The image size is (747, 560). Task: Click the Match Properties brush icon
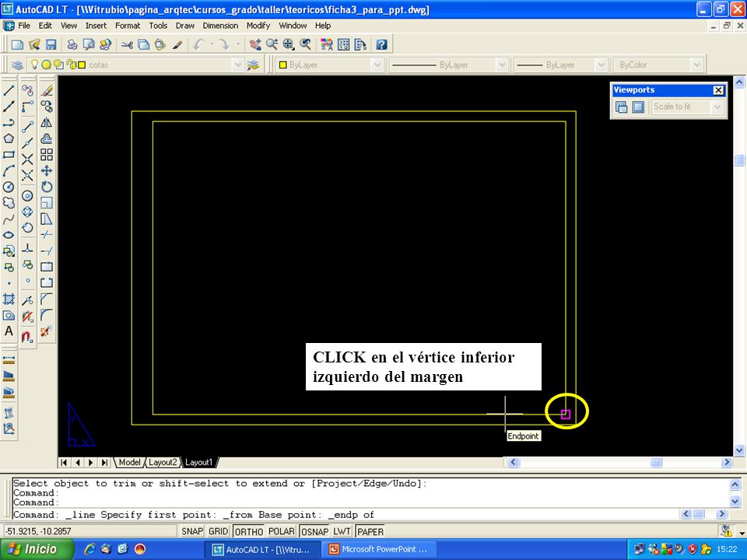pyautogui.click(x=177, y=45)
